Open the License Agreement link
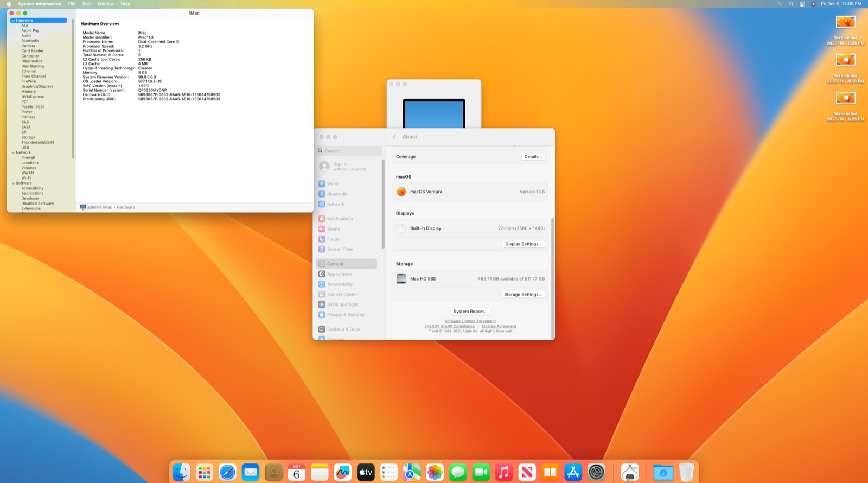This screenshot has width=868, height=483. point(499,326)
